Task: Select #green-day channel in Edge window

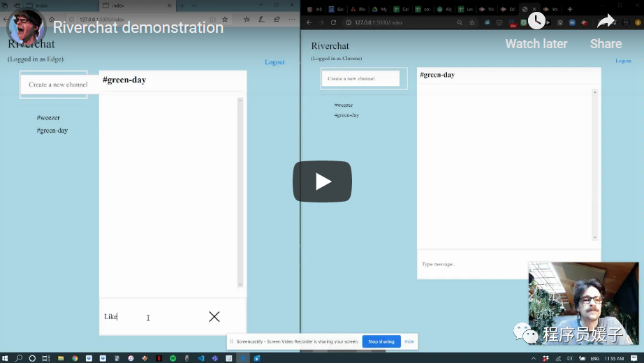Action: point(52,131)
